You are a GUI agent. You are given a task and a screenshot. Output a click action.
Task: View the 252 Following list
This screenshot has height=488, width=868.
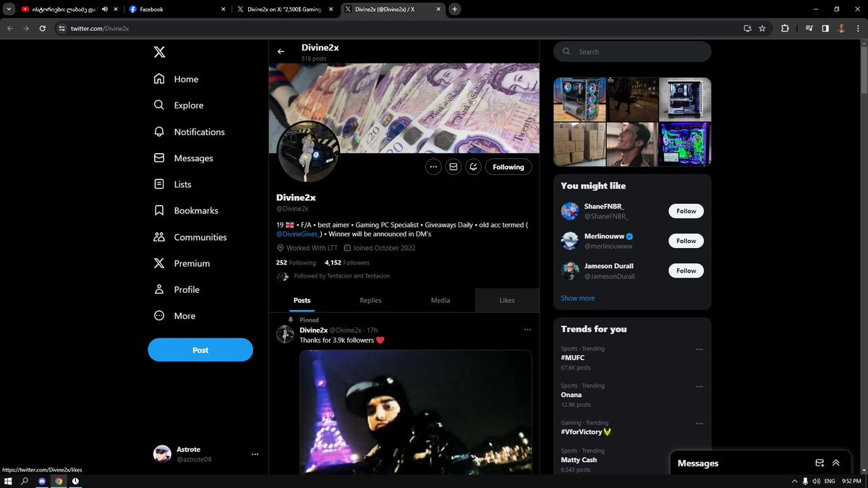point(296,262)
